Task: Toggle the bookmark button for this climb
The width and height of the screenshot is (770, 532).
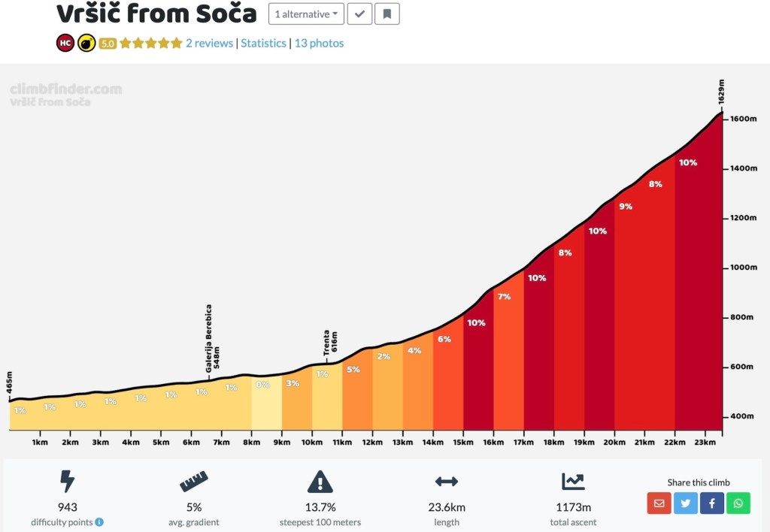Action: click(x=387, y=14)
